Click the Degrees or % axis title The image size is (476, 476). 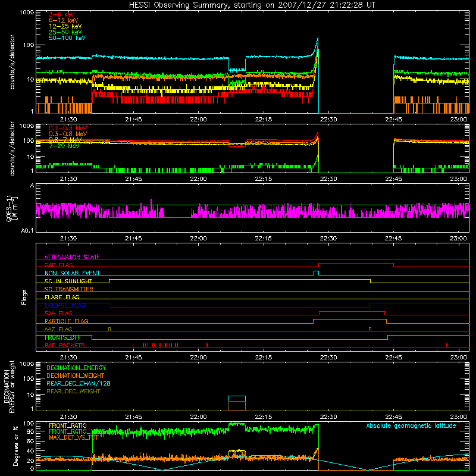point(15,446)
